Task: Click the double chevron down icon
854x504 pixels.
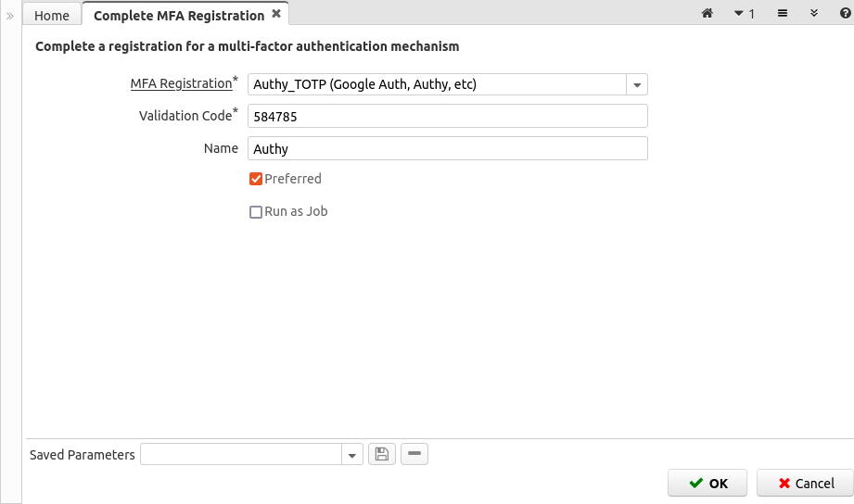Action: (814, 14)
